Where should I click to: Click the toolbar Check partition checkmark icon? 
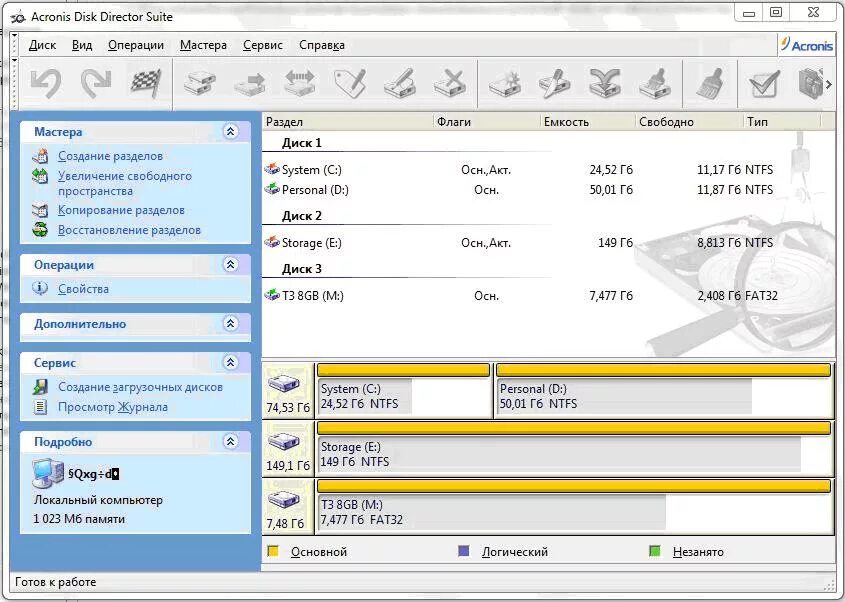pyautogui.click(x=764, y=84)
